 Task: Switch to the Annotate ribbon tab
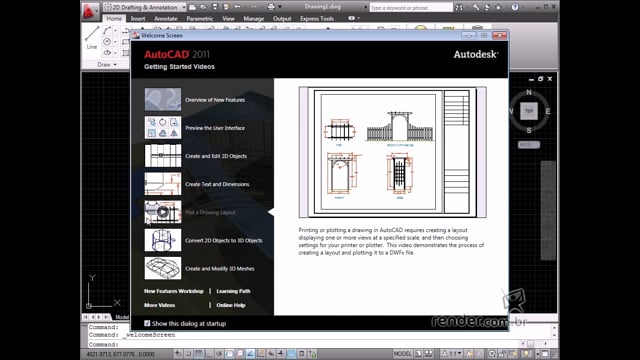point(166,19)
